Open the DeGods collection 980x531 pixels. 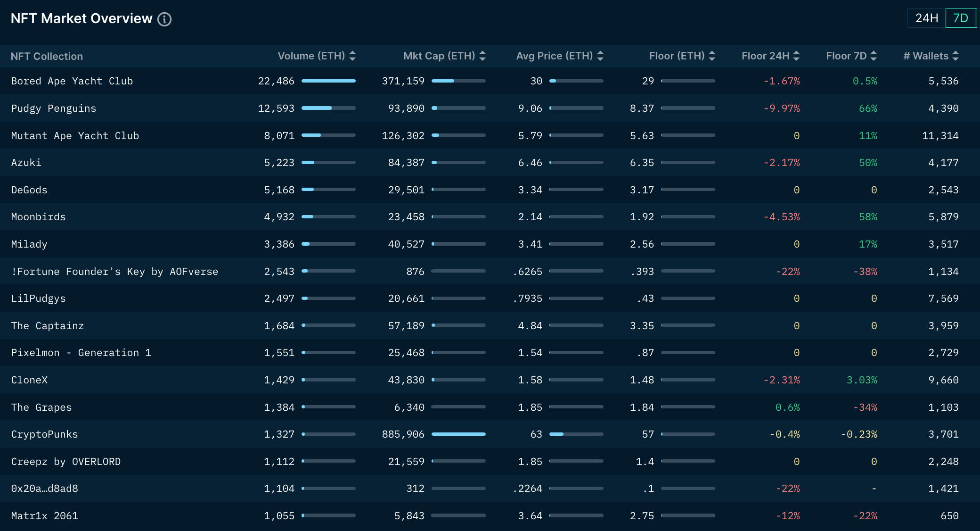click(29, 190)
